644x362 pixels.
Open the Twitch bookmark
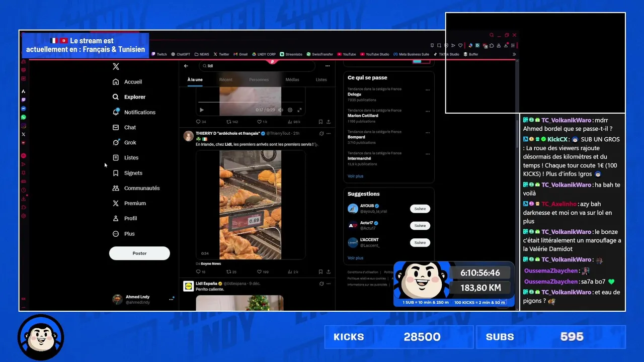pyautogui.click(x=159, y=54)
